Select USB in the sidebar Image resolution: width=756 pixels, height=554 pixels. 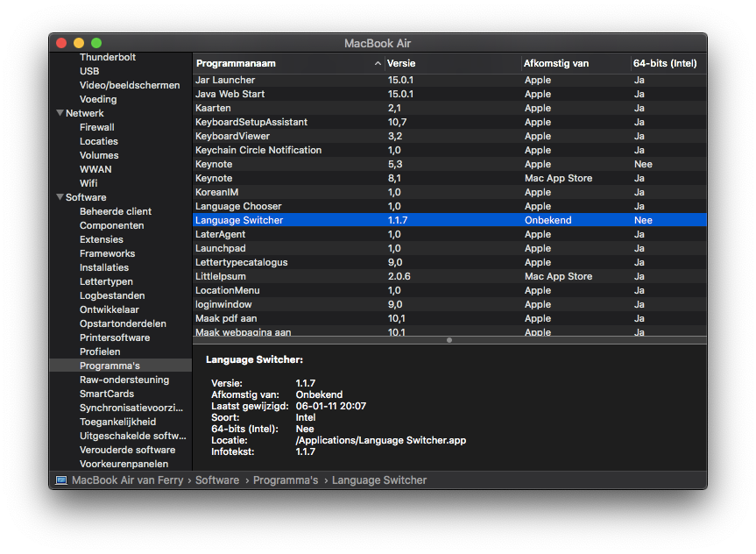click(x=89, y=71)
